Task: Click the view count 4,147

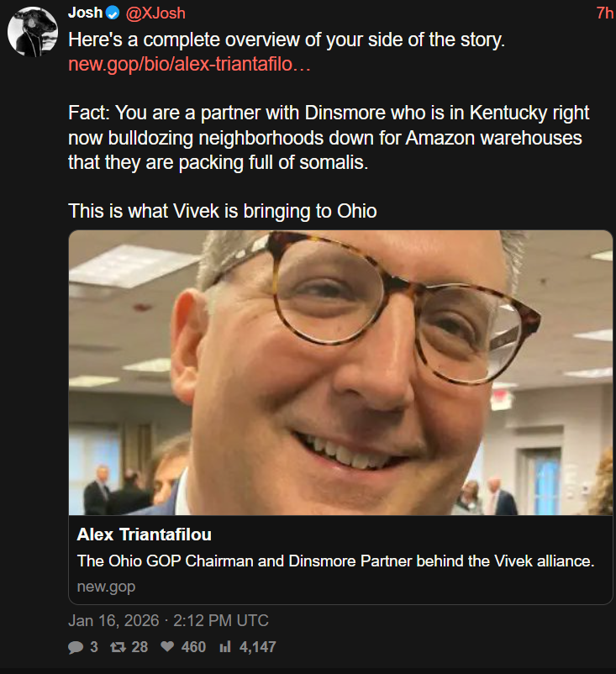Action: tap(257, 647)
